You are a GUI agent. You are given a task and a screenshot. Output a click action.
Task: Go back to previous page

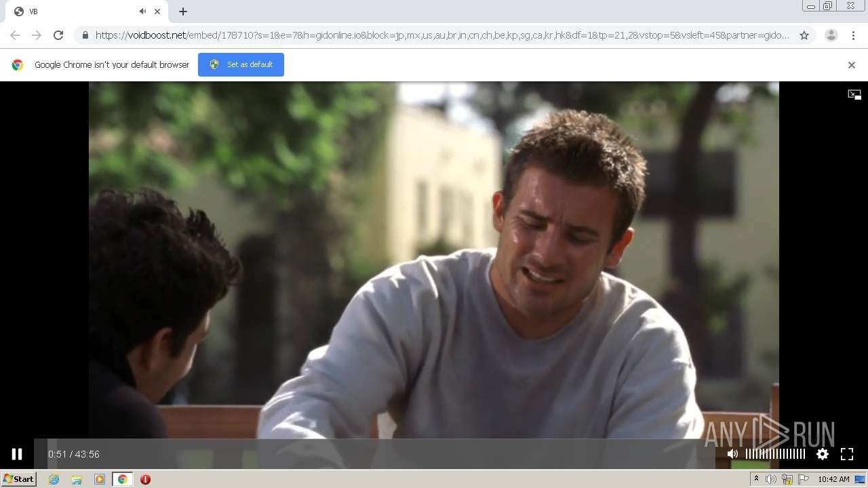[15, 35]
